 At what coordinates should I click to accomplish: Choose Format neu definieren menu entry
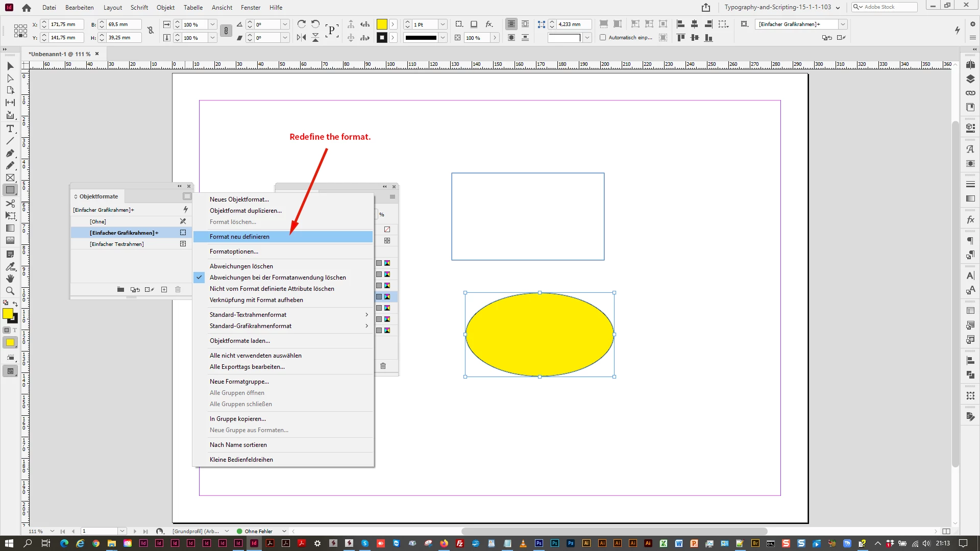click(x=239, y=237)
